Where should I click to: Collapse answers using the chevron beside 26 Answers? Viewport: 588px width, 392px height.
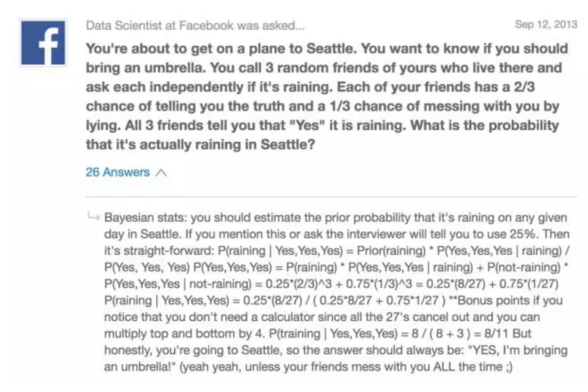[x=161, y=172]
